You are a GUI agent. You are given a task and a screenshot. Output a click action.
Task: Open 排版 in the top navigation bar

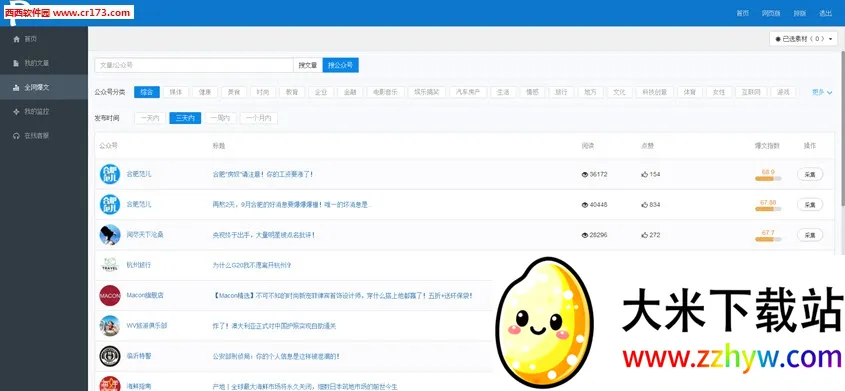800,13
